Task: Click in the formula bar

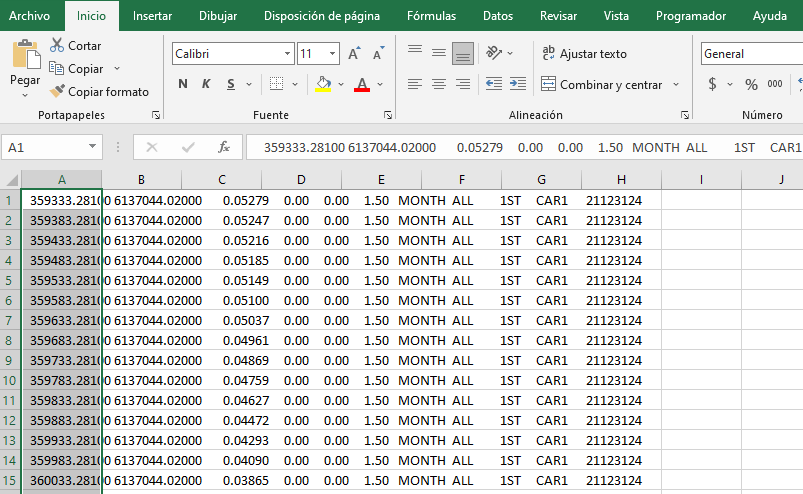Action: 525,147
